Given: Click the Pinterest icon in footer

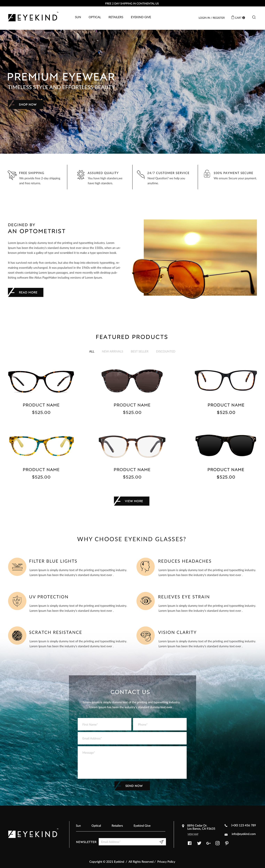Looking at the screenshot, I should coord(227,843).
